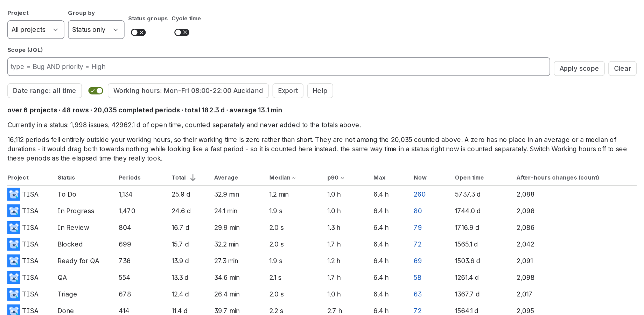The height and width of the screenshot is (315, 644).
Task: Click the Clear button
Action: point(622,69)
